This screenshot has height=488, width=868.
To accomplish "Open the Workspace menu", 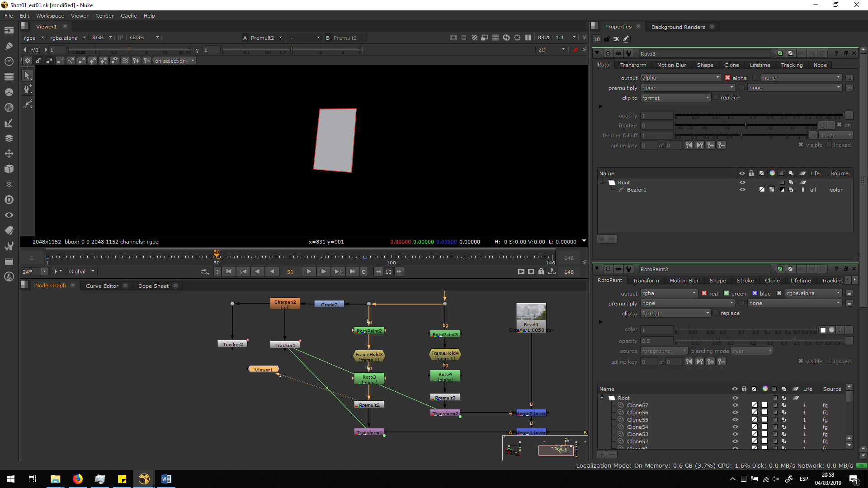I will pyautogui.click(x=50, y=16).
